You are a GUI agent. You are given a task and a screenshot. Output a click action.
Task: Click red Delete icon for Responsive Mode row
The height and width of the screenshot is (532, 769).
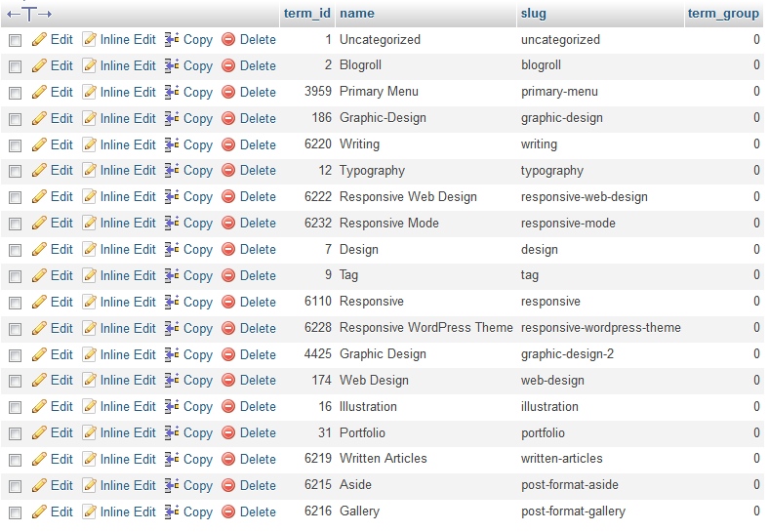coord(228,224)
